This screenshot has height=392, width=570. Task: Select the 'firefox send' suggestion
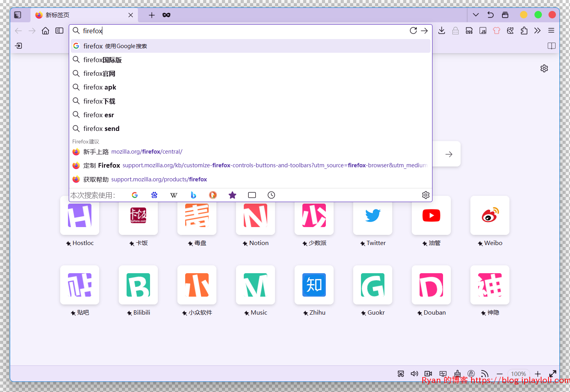click(250, 129)
